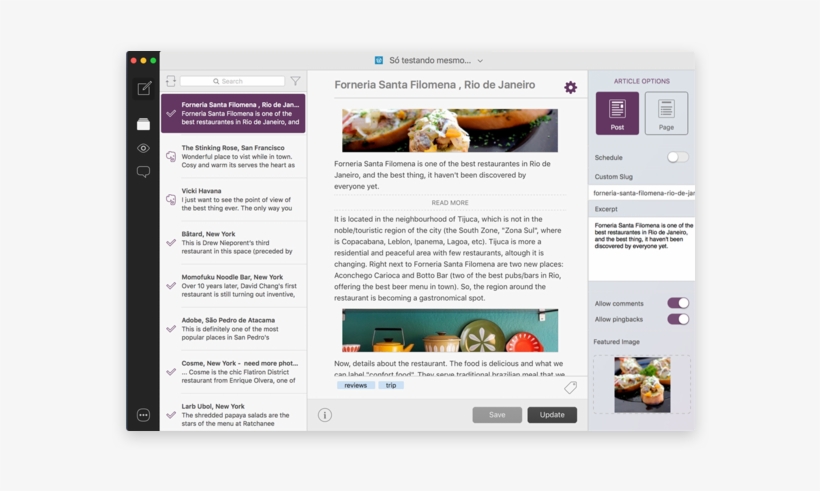
Task: Refresh the post list with sync icon
Action: 170,81
